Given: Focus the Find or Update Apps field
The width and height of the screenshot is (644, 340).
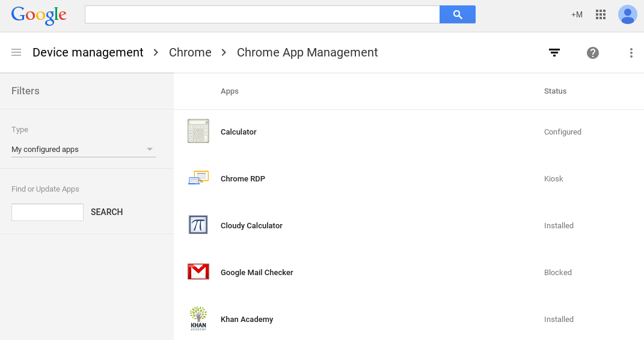Looking at the screenshot, I should coord(48,212).
